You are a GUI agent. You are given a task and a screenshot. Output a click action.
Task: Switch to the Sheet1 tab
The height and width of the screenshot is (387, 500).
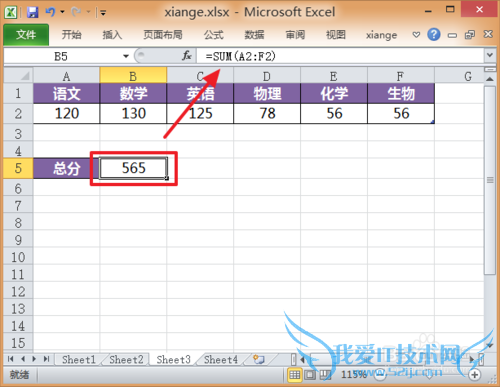(x=79, y=359)
